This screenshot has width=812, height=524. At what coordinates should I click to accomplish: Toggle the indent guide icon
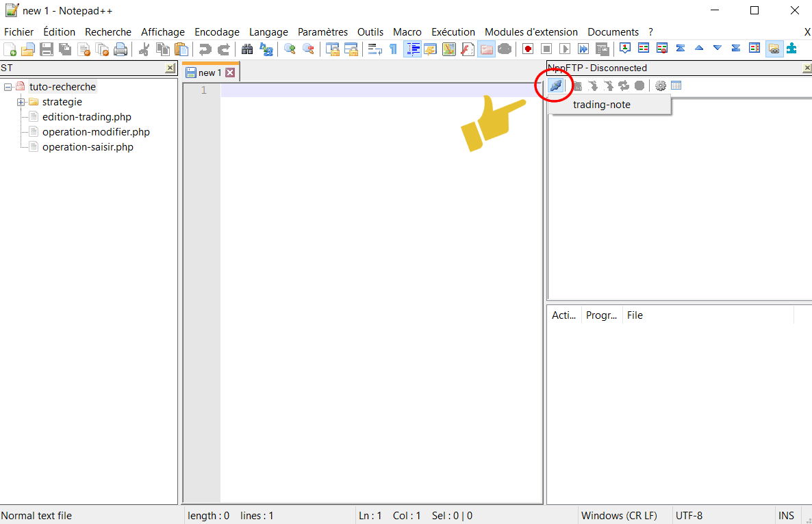tap(413, 49)
